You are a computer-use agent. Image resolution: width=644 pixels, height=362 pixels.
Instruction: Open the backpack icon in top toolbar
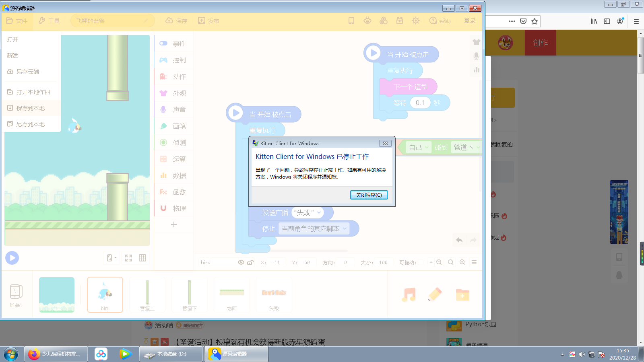[x=400, y=21]
